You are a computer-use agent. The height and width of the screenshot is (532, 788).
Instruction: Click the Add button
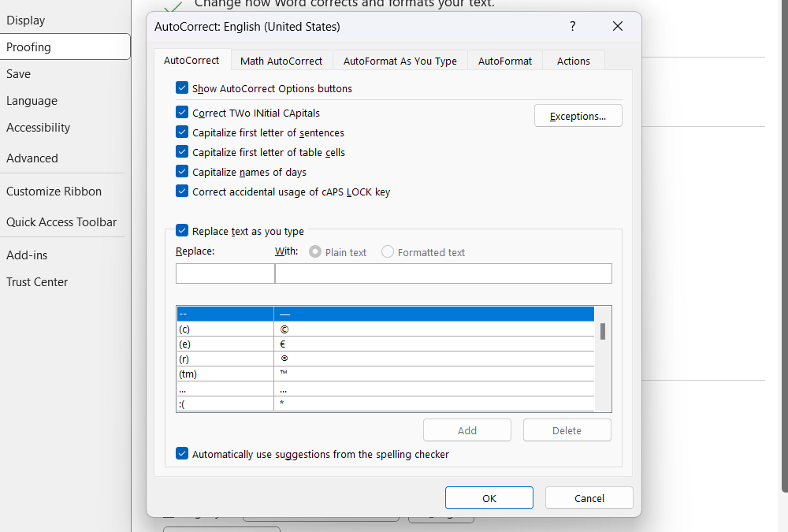466,430
